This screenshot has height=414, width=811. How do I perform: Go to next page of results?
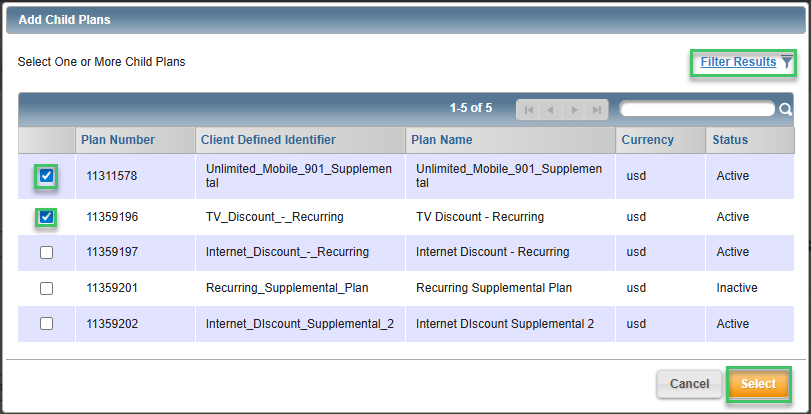574,110
